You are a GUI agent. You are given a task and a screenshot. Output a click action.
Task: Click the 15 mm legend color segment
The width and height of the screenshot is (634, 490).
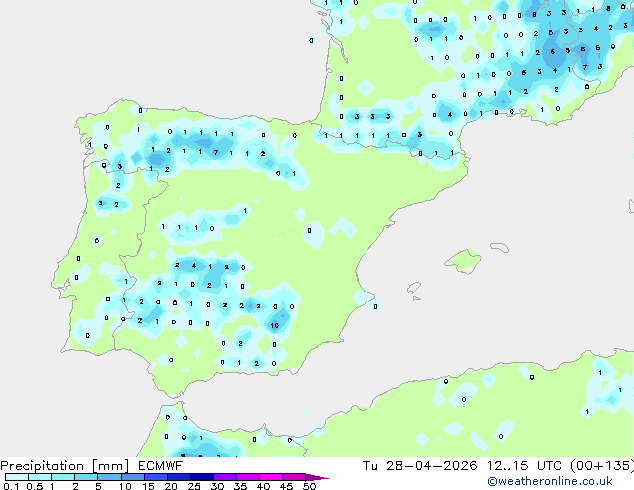pyautogui.click(x=155, y=477)
